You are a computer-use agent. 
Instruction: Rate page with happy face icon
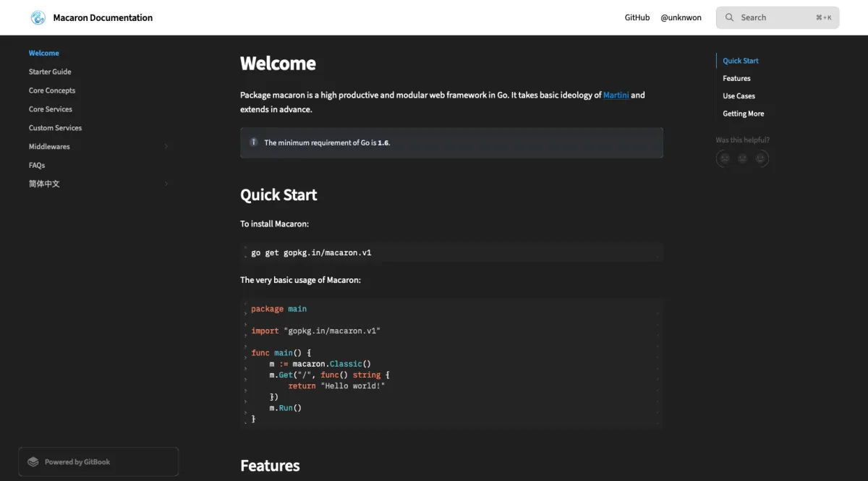760,158
